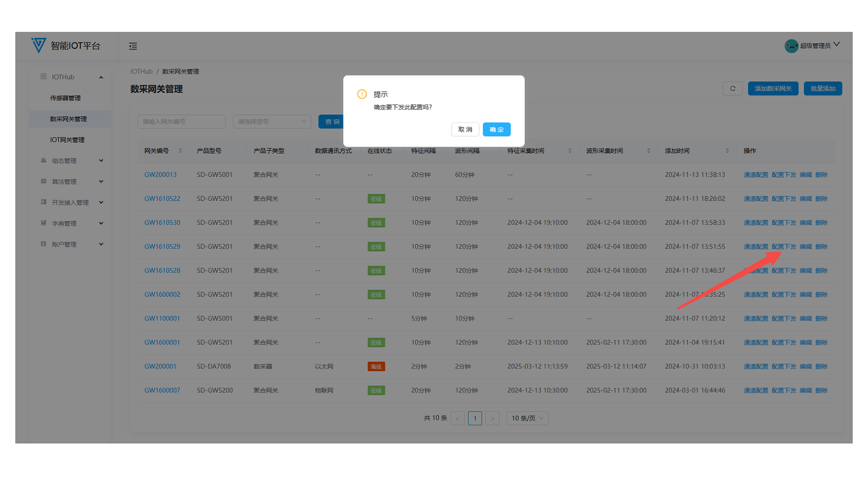Screen dimensions: 868x488
Task: Click 以太网 cell in GW200001 row
Action: 324,366
